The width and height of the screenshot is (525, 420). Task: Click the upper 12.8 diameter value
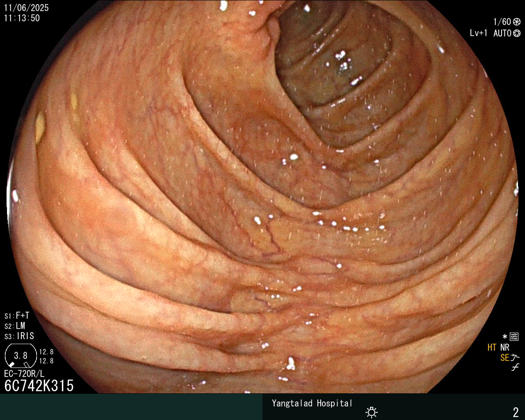46,352
